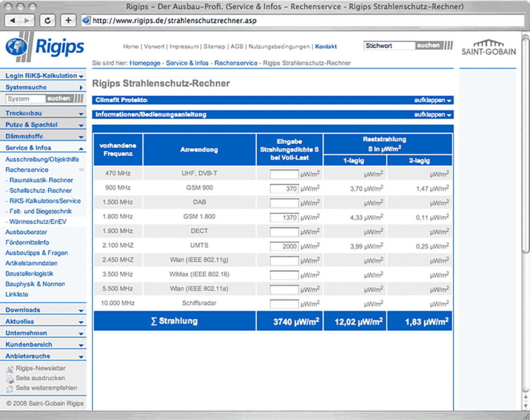Click Rechenservice in the breadcrumb
Viewport: 530px width, 420px height.
click(x=236, y=63)
